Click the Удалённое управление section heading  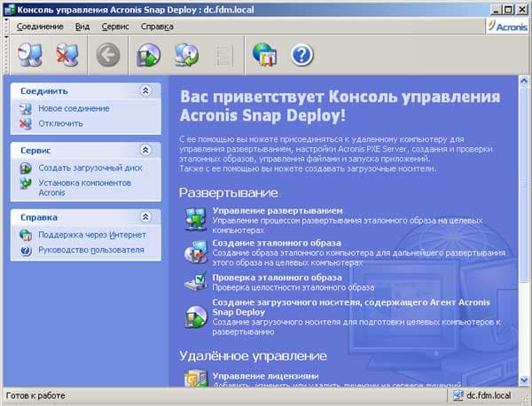coord(253,355)
